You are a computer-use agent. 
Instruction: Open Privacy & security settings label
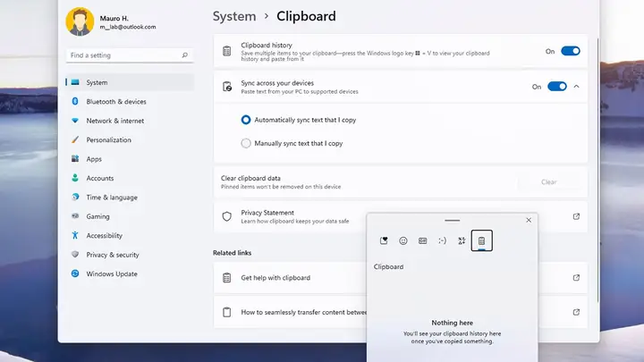113,255
